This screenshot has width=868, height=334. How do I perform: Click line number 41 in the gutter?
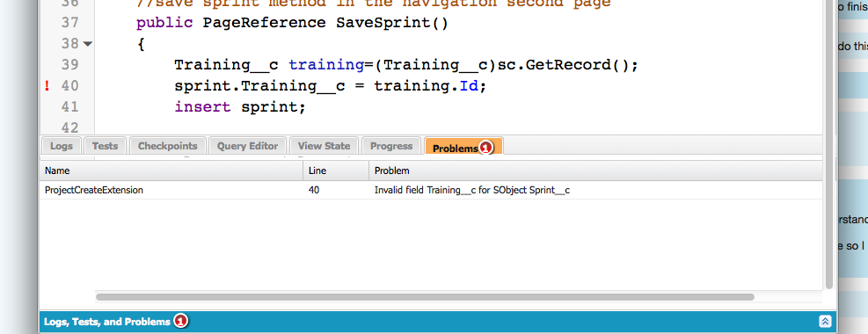[x=69, y=106]
